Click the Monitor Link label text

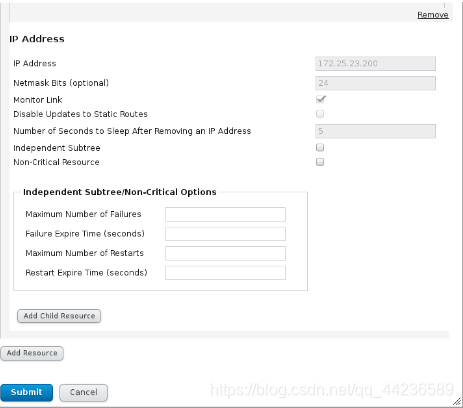click(38, 100)
